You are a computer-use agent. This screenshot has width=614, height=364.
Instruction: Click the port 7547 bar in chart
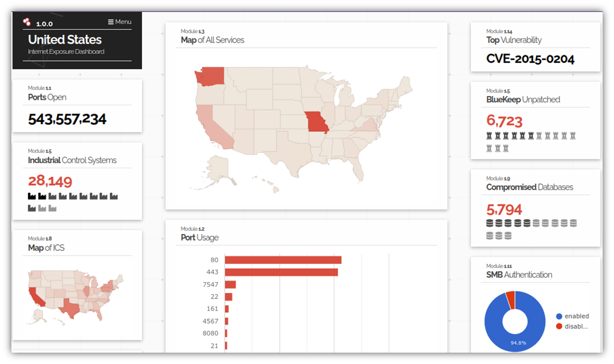tap(230, 284)
